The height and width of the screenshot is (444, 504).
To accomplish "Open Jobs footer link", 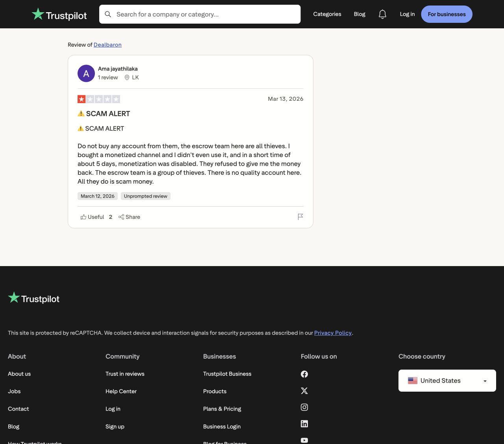I will (14, 391).
